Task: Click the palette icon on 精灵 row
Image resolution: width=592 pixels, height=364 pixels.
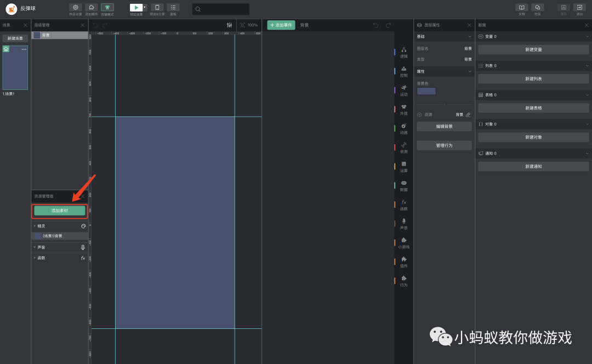Action: click(83, 226)
